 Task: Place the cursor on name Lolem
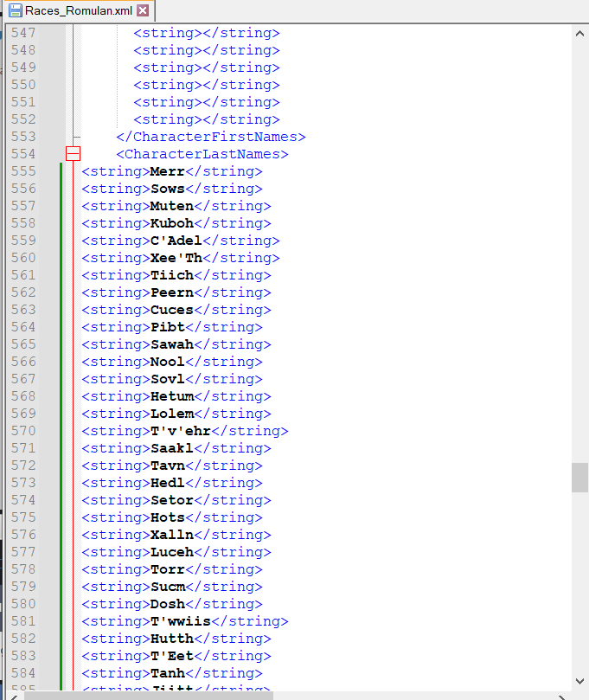tap(172, 414)
